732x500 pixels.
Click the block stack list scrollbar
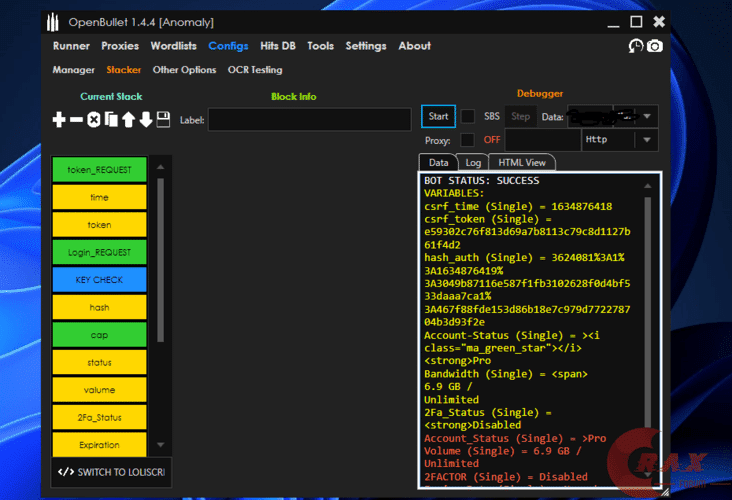[160, 260]
